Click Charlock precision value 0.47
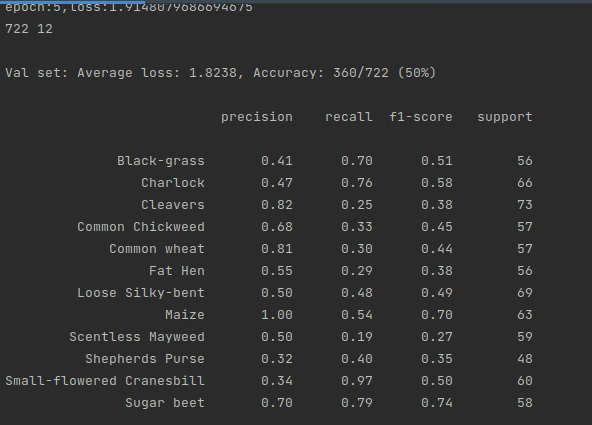Viewport: 592px width, 425px height. [x=277, y=183]
